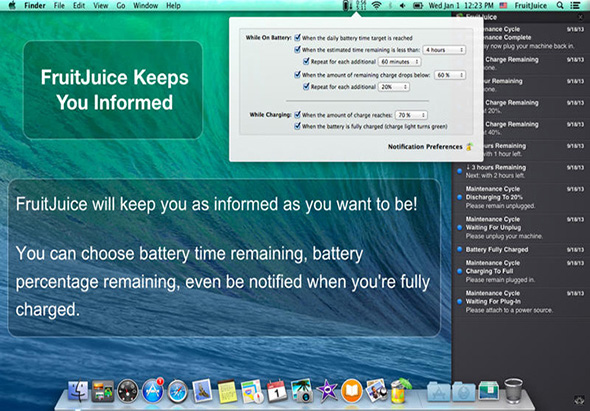590x411 pixels.
Task: Select Charging To Full notification
Action: tap(521, 271)
